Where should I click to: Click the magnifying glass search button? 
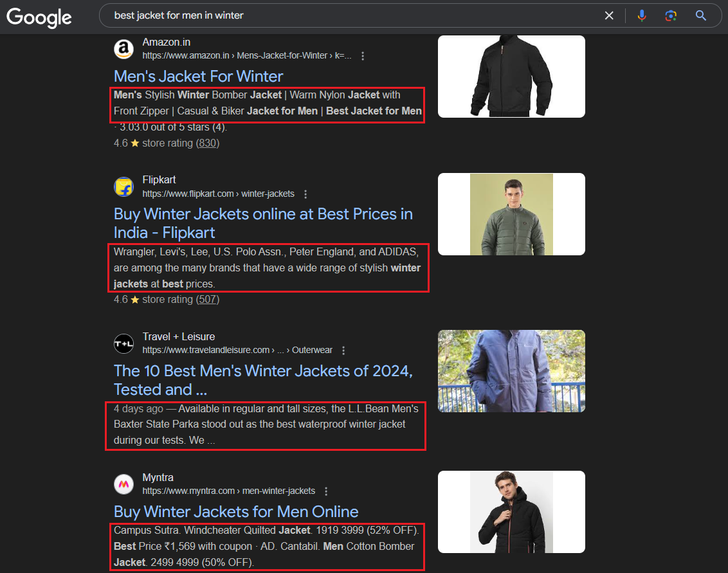[700, 16]
